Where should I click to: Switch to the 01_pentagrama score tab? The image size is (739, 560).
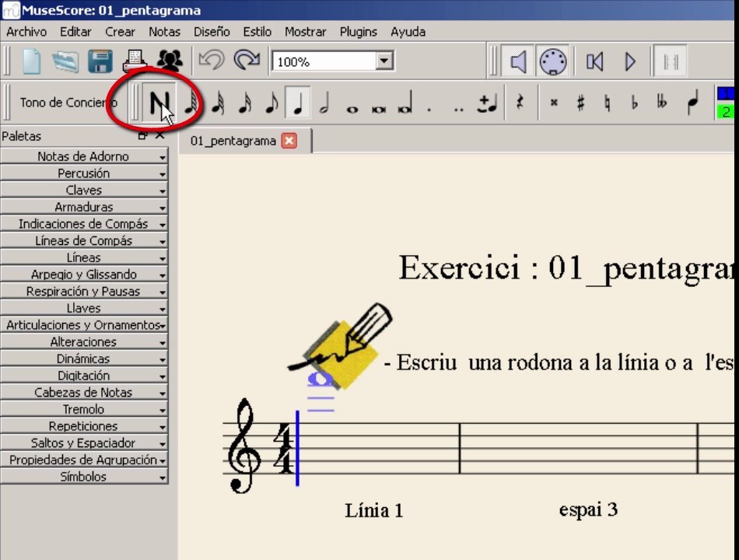click(233, 141)
